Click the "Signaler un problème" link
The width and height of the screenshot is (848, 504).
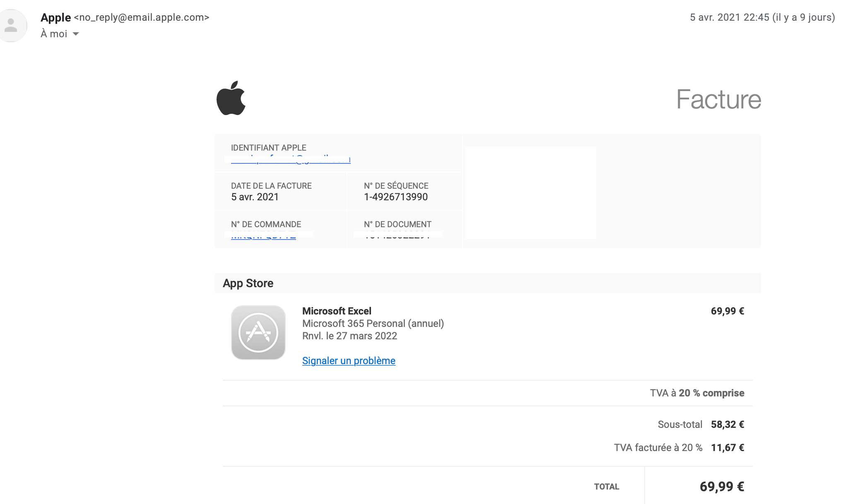[349, 361]
